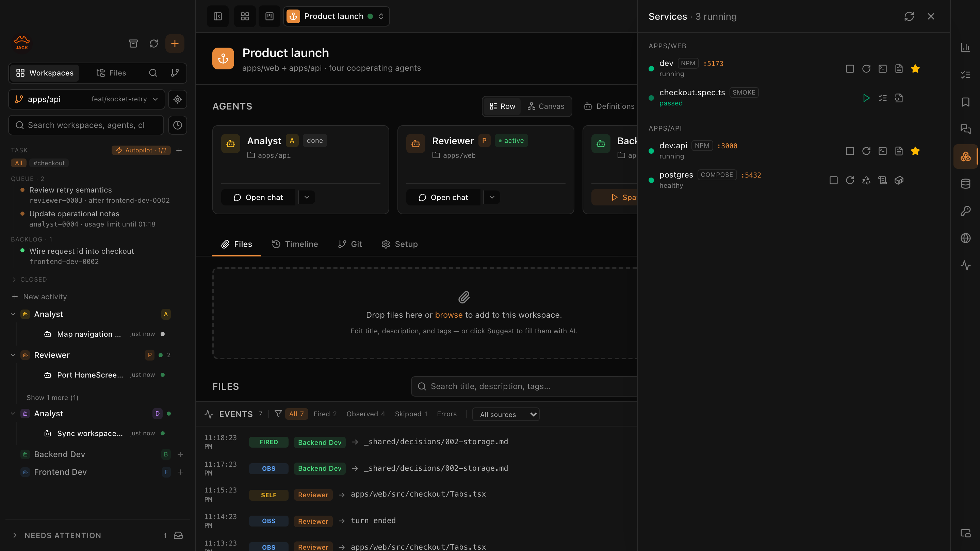Open the key icon in right sidebar
The image size is (980, 551).
[965, 211]
